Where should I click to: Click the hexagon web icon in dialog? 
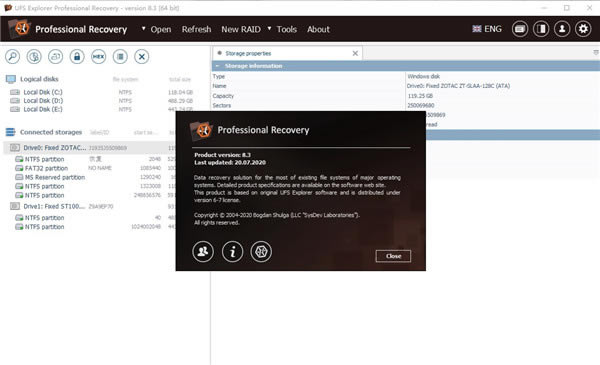[261, 251]
